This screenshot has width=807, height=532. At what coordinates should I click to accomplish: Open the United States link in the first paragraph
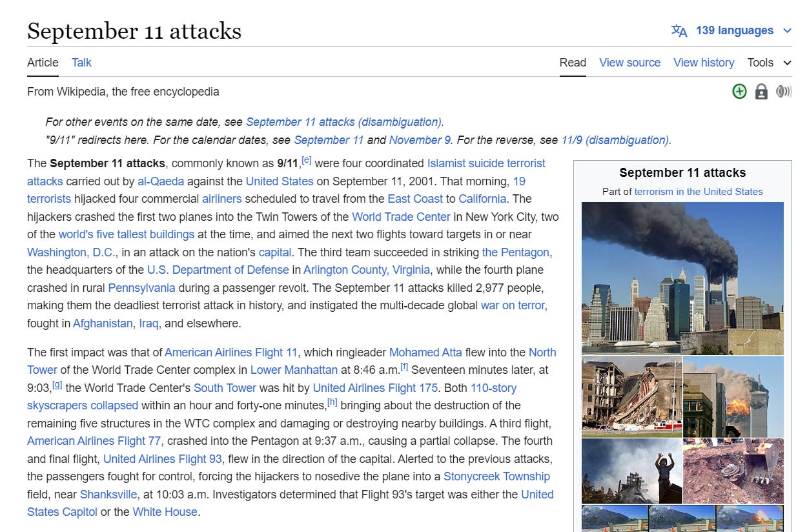280,181
